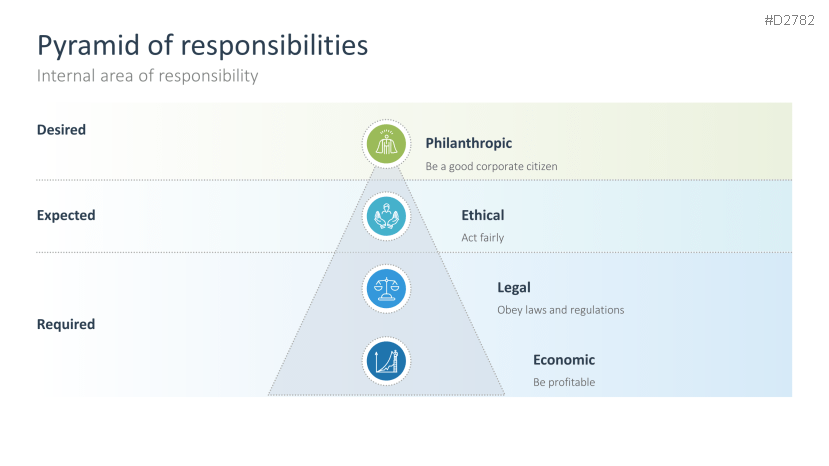Image resolution: width=829 pixels, height=466 pixels.
Task: Click the green Desired band background
Action: pyautogui.click(x=680, y=140)
